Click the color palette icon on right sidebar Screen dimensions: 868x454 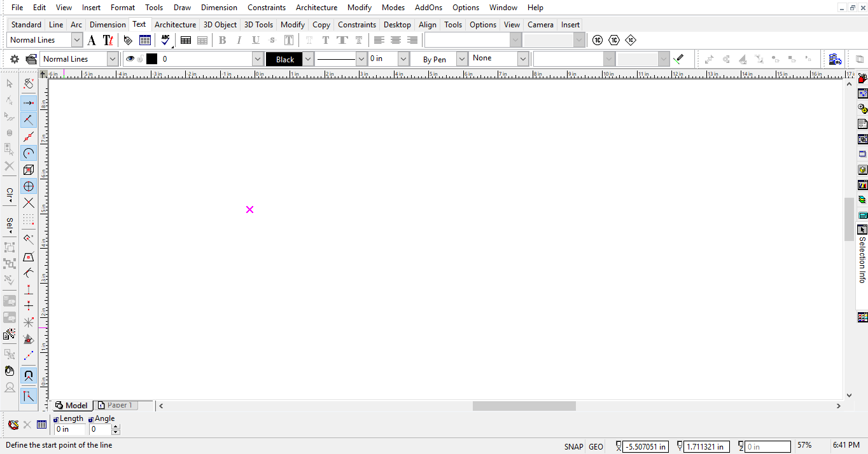tap(862, 317)
